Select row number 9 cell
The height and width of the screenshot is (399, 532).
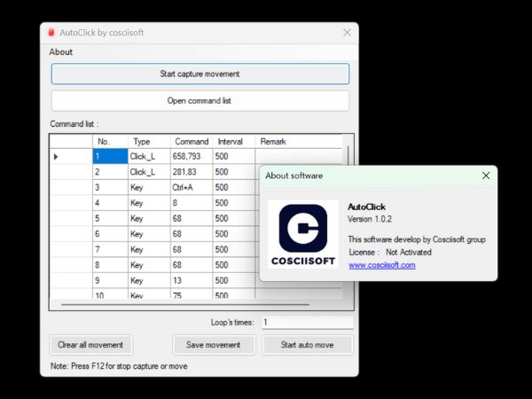[109, 279]
